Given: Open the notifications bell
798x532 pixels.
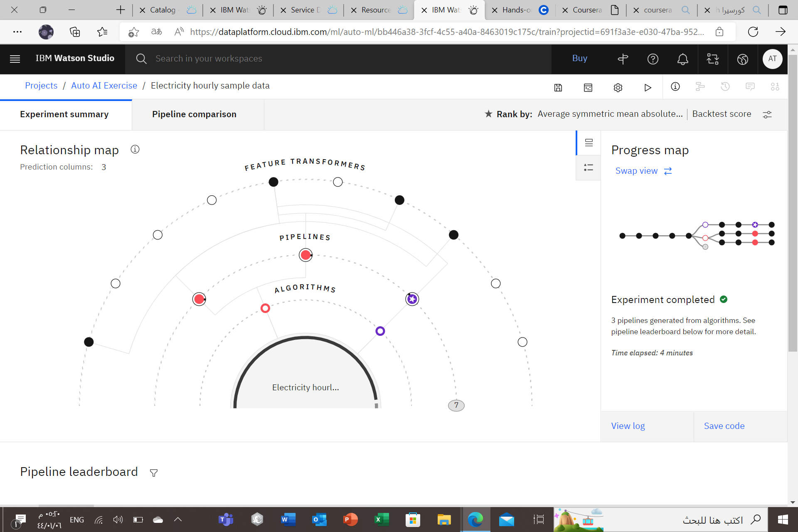Looking at the screenshot, I should click(x=682, y=59).
